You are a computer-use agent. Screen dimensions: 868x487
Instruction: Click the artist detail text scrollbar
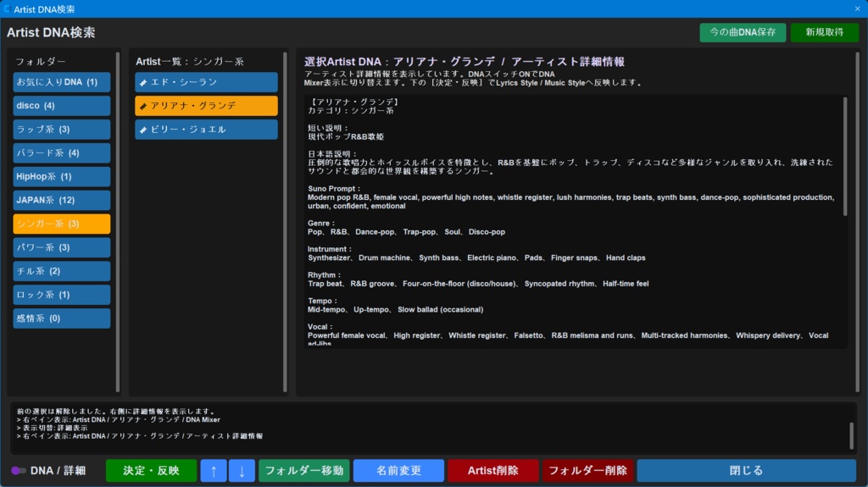pos(845,156)
